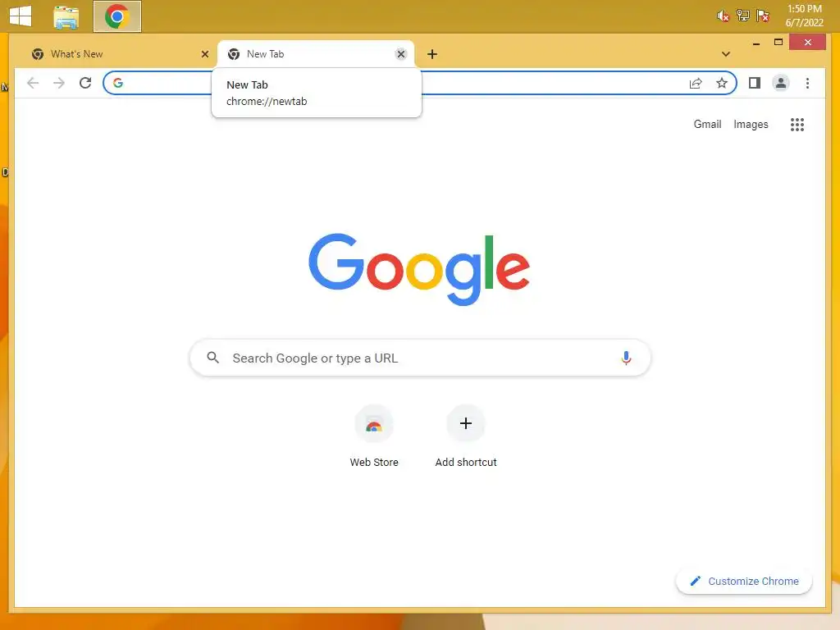Open File Explorer from the taskbar
This screenshot has width=840, height=630.
pyautogui.click(x=66, y=16)
